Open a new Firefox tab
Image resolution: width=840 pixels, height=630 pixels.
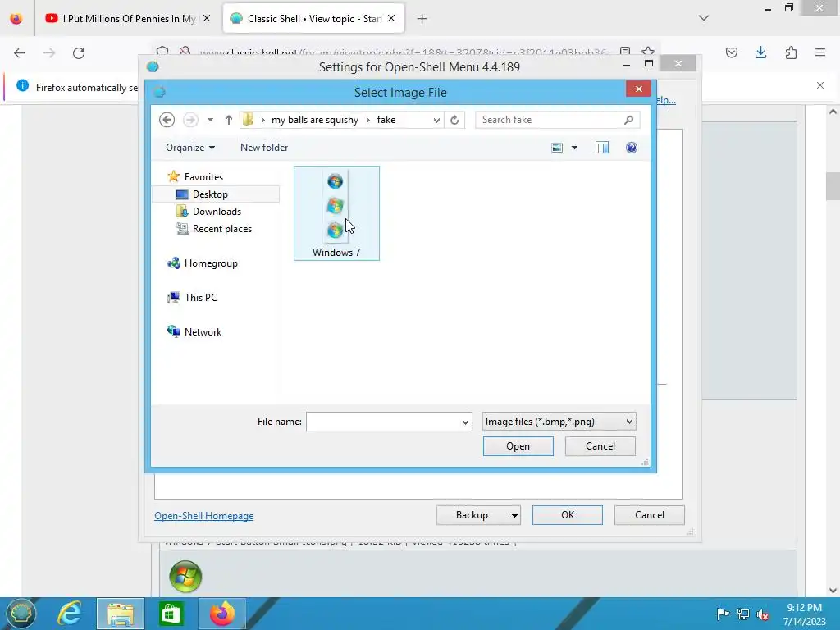(422, 19)
